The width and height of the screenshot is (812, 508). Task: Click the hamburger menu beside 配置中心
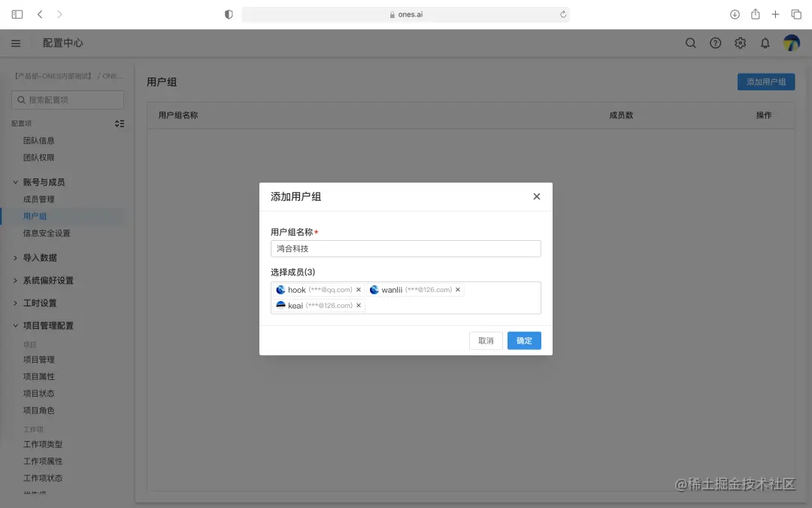16,43
